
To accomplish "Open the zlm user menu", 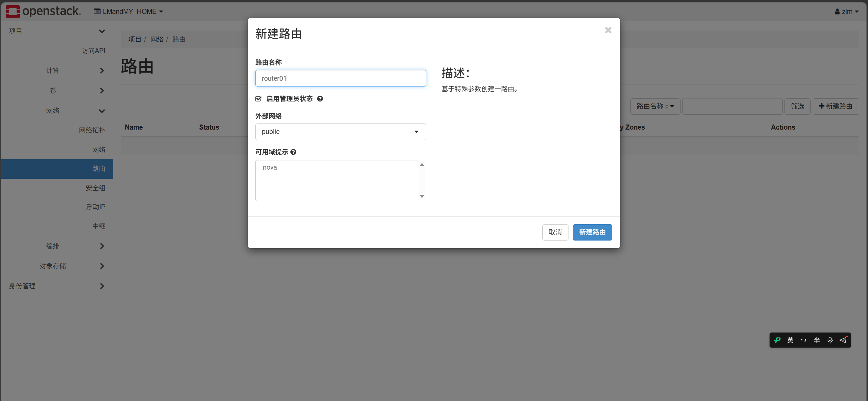I will coord(847,12).
